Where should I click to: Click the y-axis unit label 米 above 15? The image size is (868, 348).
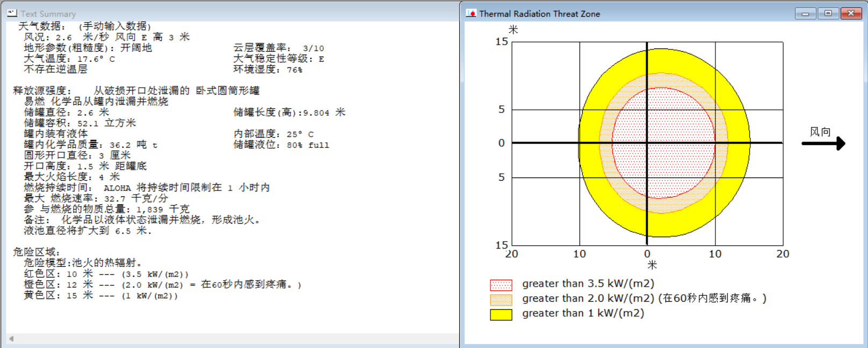point(513,30)
